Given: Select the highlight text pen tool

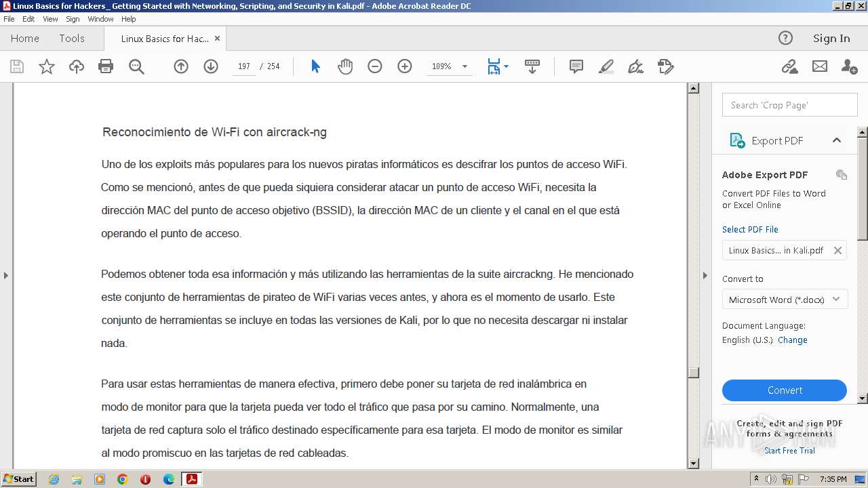Looking at the screenshot, I should coord(606,66).
